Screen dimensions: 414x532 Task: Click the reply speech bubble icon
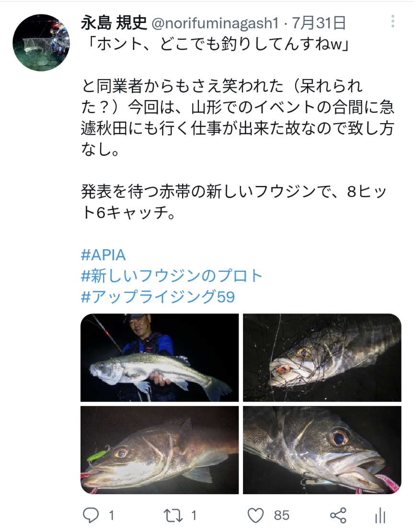click(91, 515)
